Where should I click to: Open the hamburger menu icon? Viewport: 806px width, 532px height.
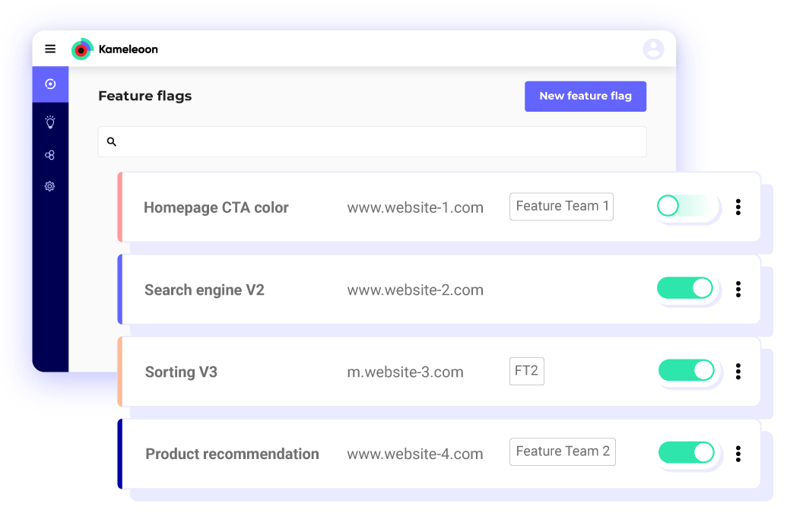coord(50,49)
